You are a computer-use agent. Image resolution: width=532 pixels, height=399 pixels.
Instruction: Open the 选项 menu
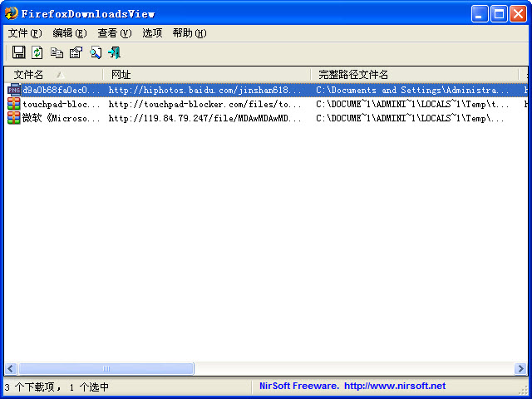click(152, 33)
